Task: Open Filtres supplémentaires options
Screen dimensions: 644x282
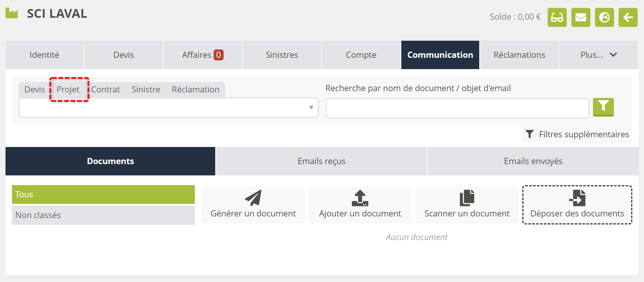Action: (577, 134)
